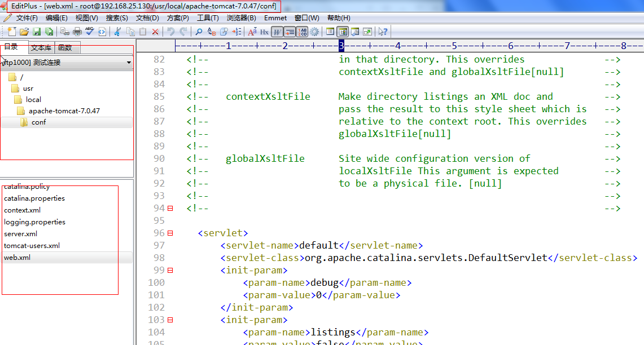644x345 pixels.
Task: Click the Go to Line icon
Action: pos(236,32)
